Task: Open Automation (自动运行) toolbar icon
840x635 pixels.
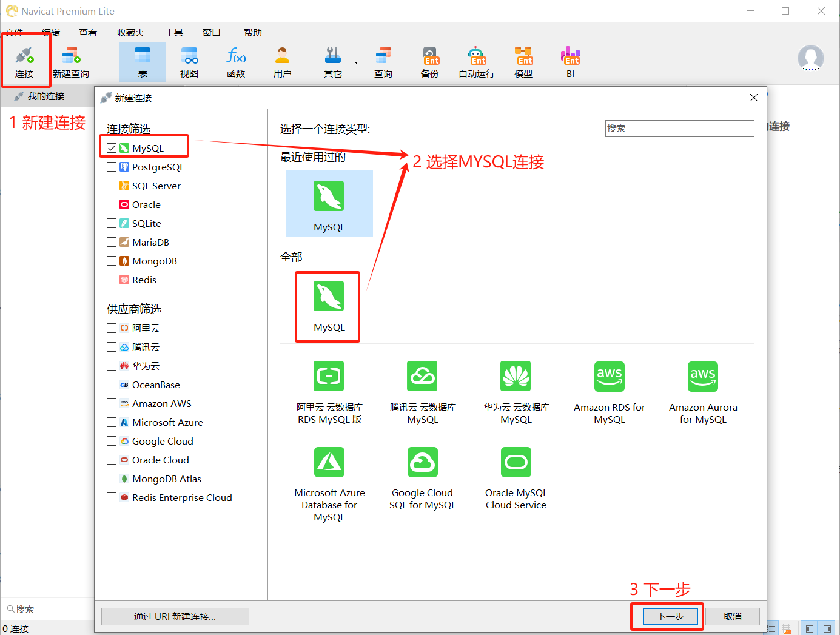Action: click(477, 62)
